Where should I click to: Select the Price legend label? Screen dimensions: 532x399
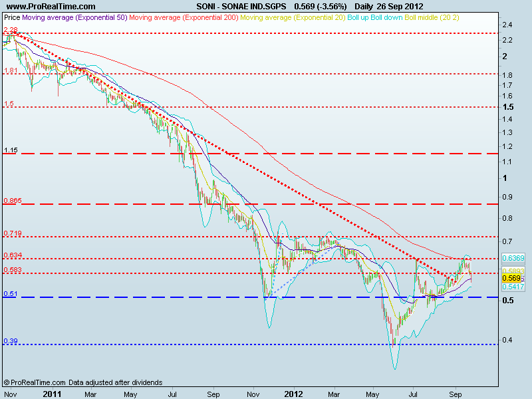coord(12,17)
